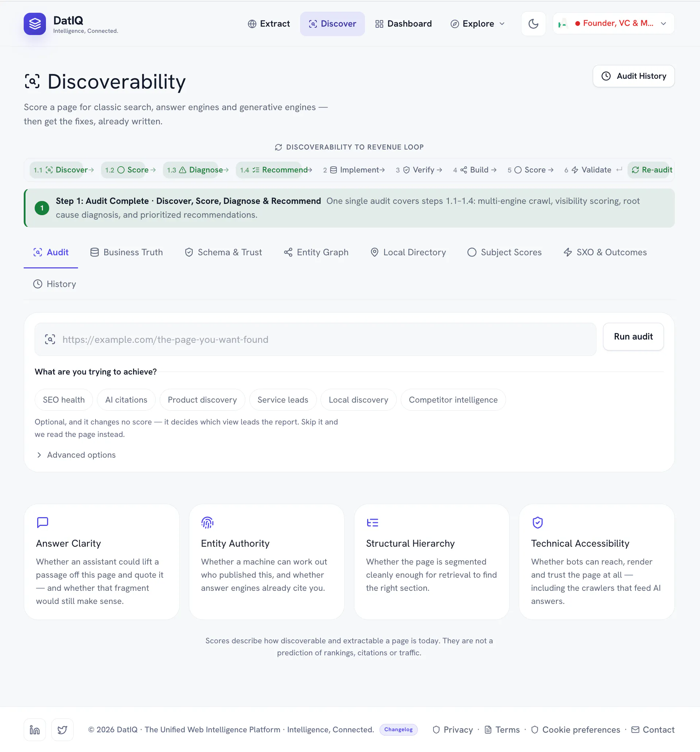Select the AI citations goal chip
Screen dimensions: 700x752
point(126,400)
